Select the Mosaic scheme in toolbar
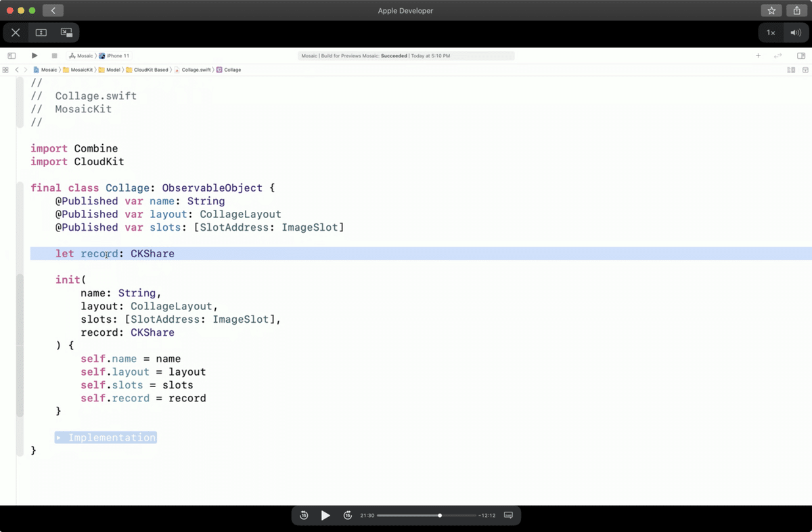Viewport: 812px width, 532px height. tap(81, 56)
